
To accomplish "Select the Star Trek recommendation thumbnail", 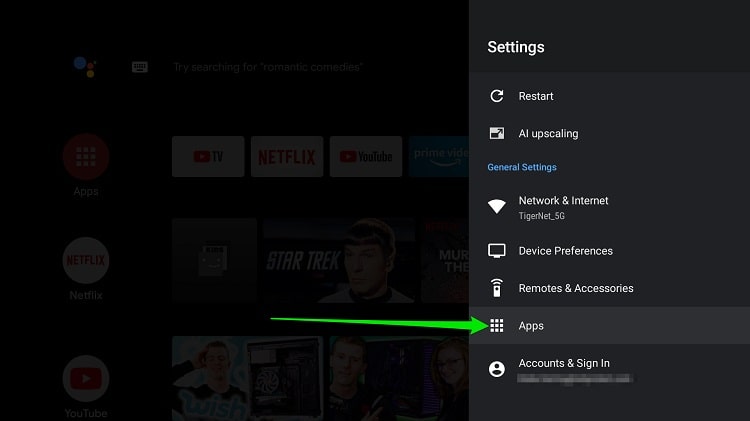I will tap(339, 260).
